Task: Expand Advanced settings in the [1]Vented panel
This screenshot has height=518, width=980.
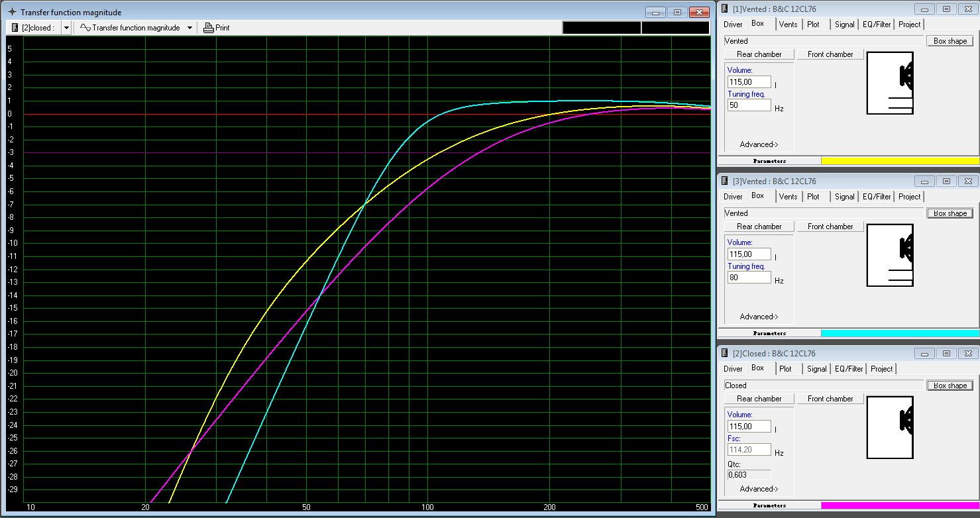Action: pos(759,144)
